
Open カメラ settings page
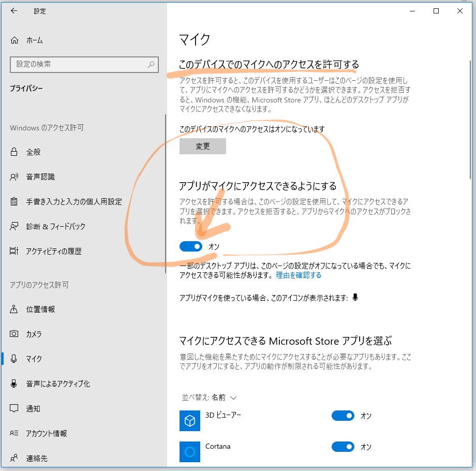[x=84, y=334]
